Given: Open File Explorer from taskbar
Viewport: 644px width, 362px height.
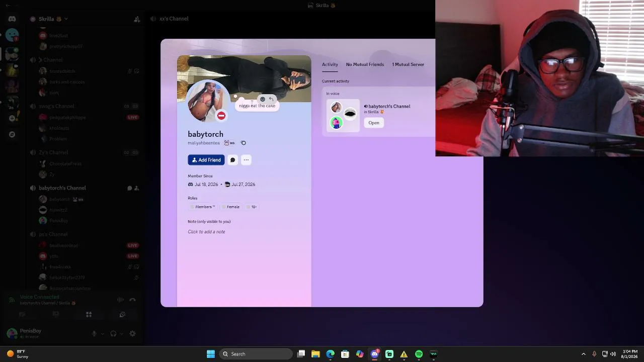Looking at the screenshot, I should point(315,354).
